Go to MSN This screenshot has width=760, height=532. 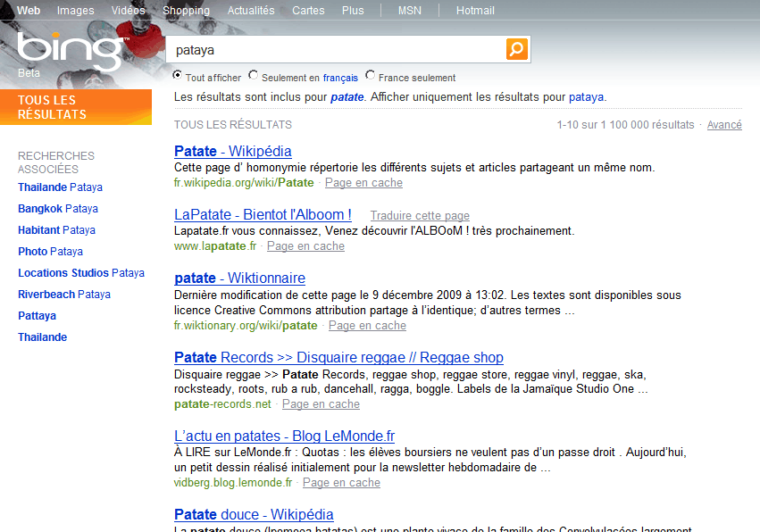(x=410, y=10)
